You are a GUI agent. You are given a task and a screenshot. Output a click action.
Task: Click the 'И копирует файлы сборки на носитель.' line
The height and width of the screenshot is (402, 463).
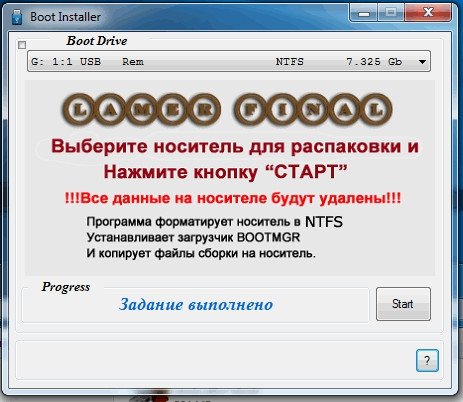point(201,253)
